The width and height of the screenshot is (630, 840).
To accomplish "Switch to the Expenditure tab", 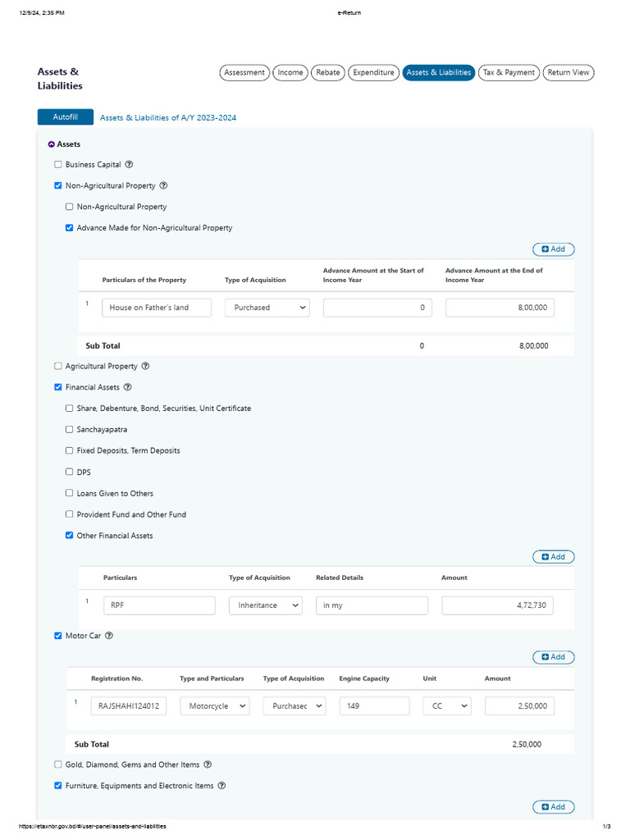I will tap(373, 72).
